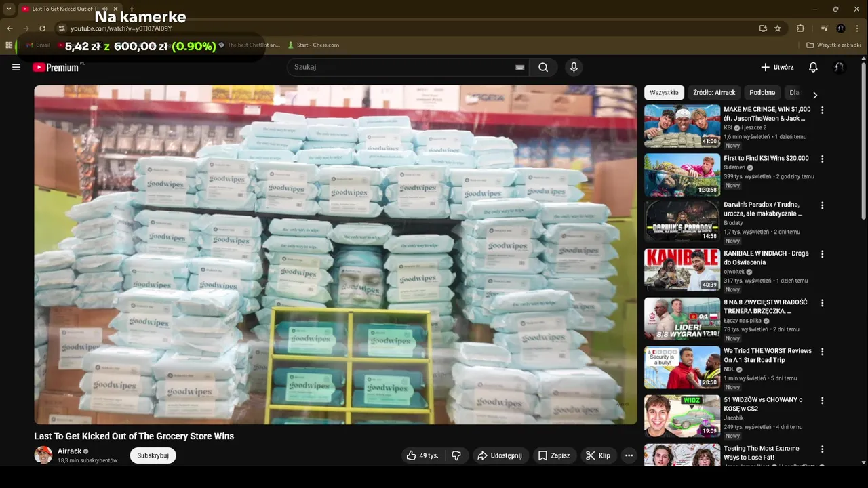Open options for 8 NA 8 ZWYCIĘSTW video
868x488 pixels.
click(823, 303)
